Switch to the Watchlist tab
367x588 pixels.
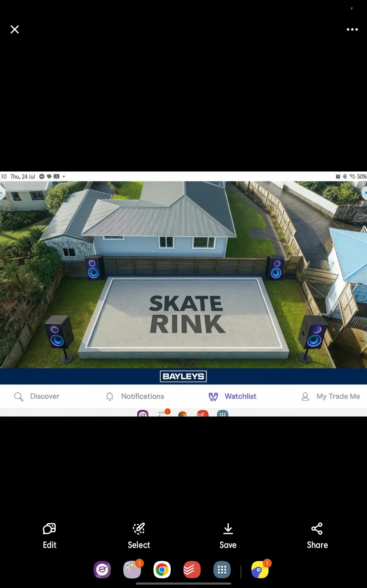coord(233,396)
